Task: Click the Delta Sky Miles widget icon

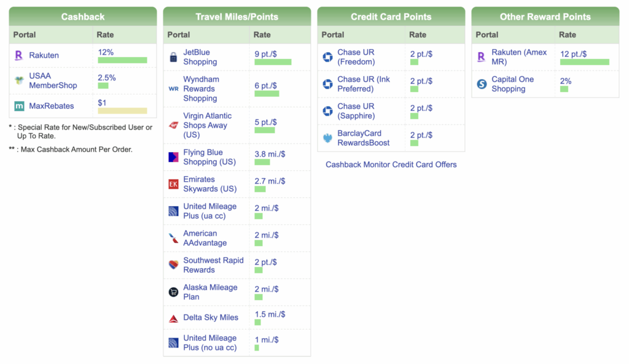Action: [172, 317]
